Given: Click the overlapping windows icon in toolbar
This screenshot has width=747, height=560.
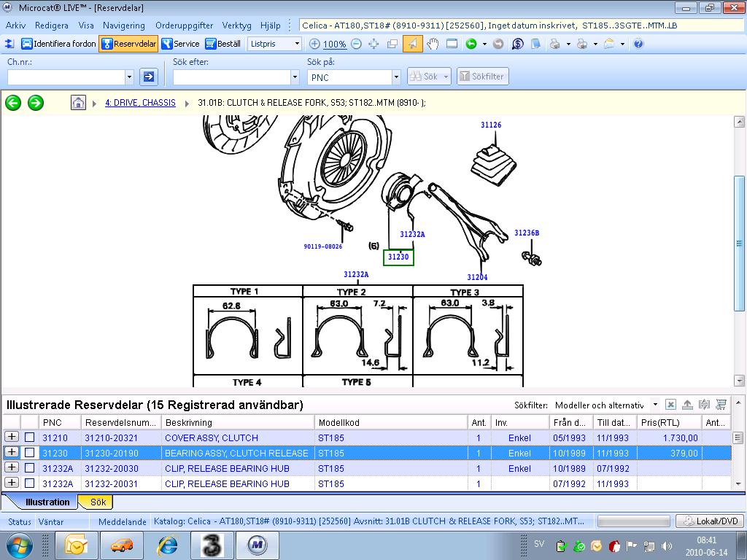Looking at the screenshot, I should click(392, 44).
